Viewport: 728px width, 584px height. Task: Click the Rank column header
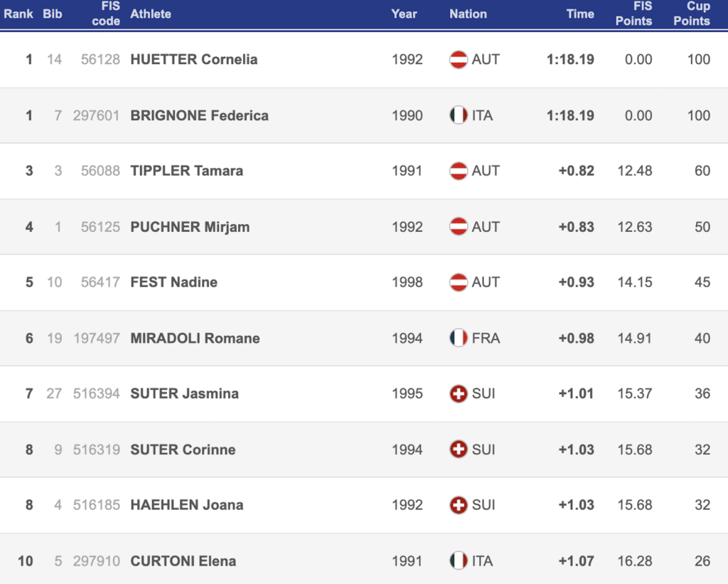click(18, 14)
